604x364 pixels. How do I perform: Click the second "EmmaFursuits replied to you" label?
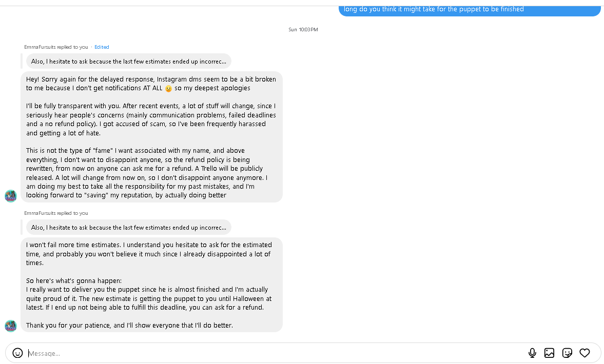pos(56,213)
